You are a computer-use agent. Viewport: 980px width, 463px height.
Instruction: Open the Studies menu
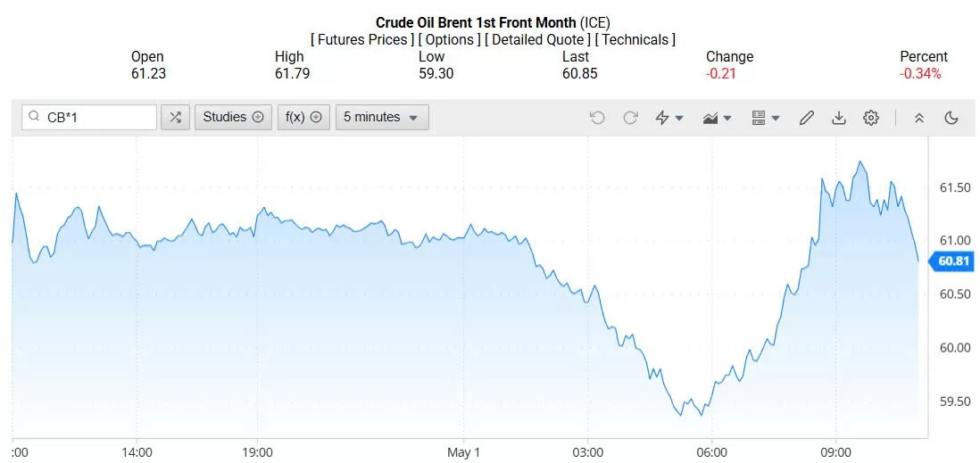tap(233, 118)
